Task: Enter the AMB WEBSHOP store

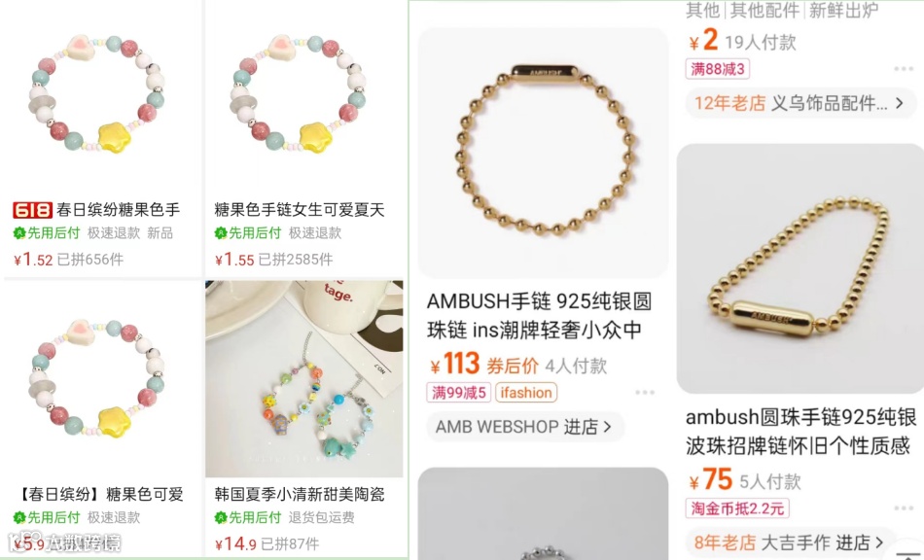Action: point(524,427)
